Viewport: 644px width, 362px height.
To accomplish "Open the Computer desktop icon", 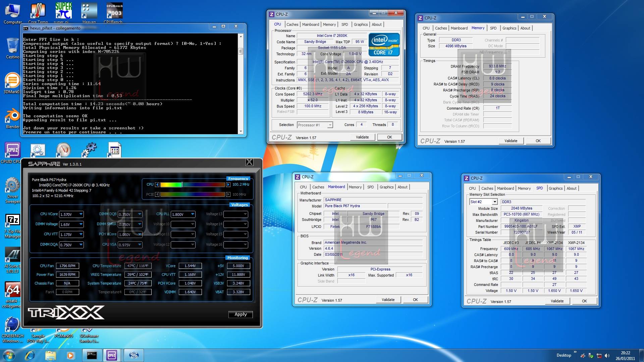I will point(12,13).
